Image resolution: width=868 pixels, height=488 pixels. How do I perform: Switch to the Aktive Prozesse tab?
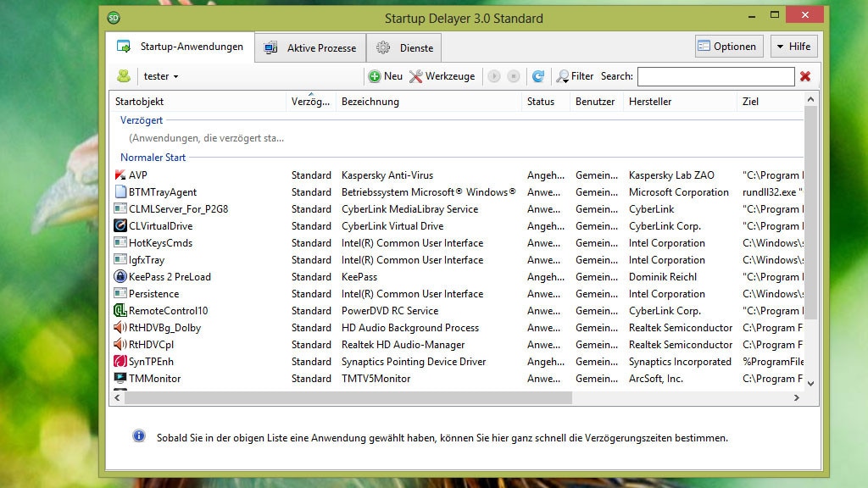click(x=310, y=47)
